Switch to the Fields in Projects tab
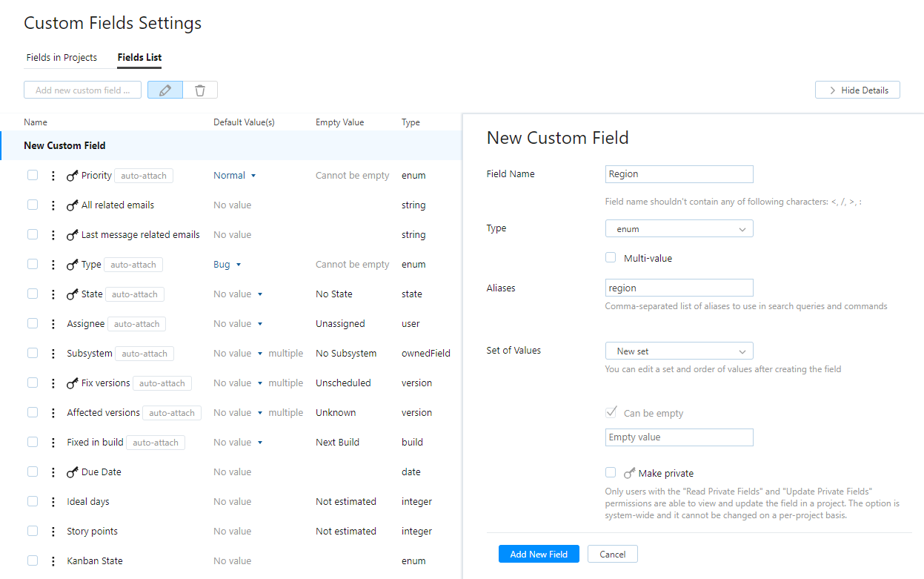The width and height of the screenshot is (924, 579). coord(62,58)
